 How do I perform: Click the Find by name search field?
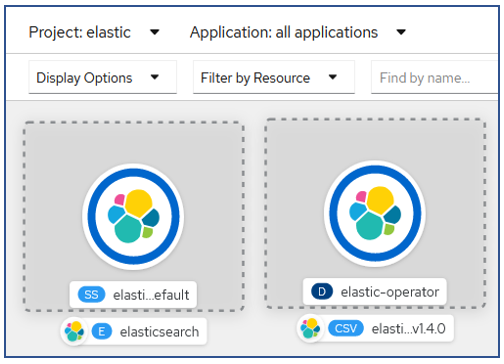[435, 77]
